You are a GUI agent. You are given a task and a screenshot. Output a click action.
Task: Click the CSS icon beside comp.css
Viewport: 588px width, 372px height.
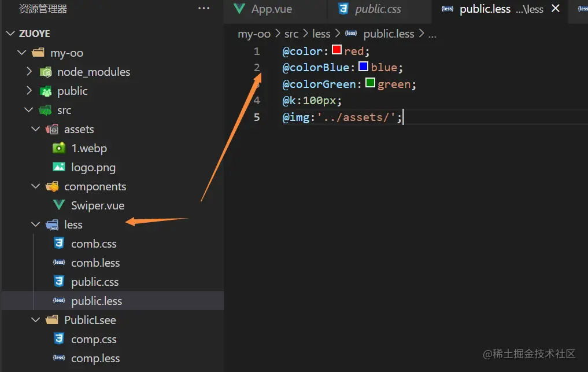(58, 339)
